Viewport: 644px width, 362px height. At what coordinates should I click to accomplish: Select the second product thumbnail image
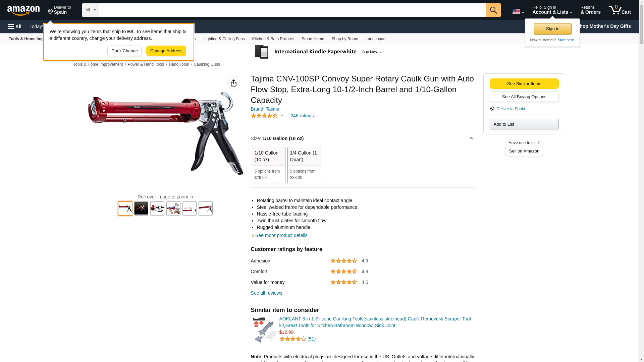141,208
